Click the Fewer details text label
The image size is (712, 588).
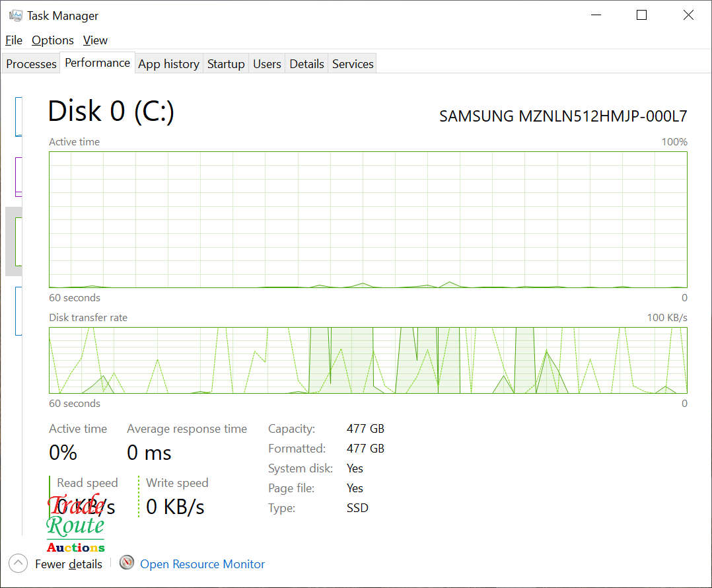tap(69, 564)
